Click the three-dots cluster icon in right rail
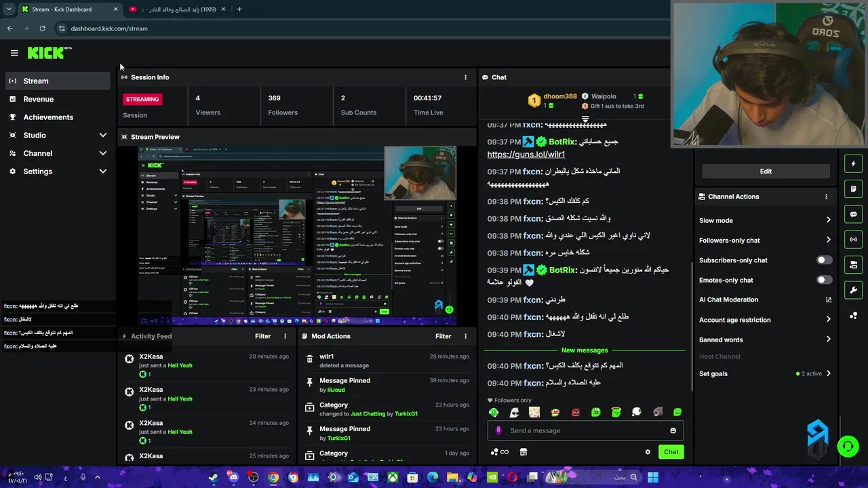This screenshot has height=488, width=868. coord(854,316)
